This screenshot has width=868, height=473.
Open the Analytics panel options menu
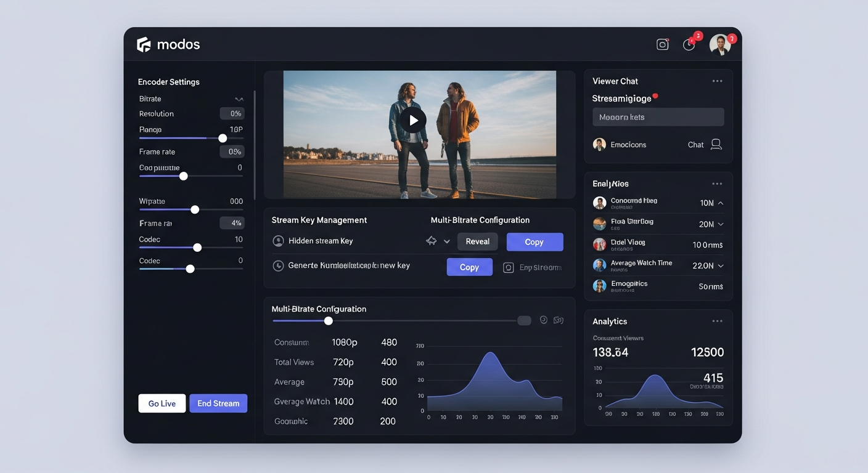pos(717,320)
